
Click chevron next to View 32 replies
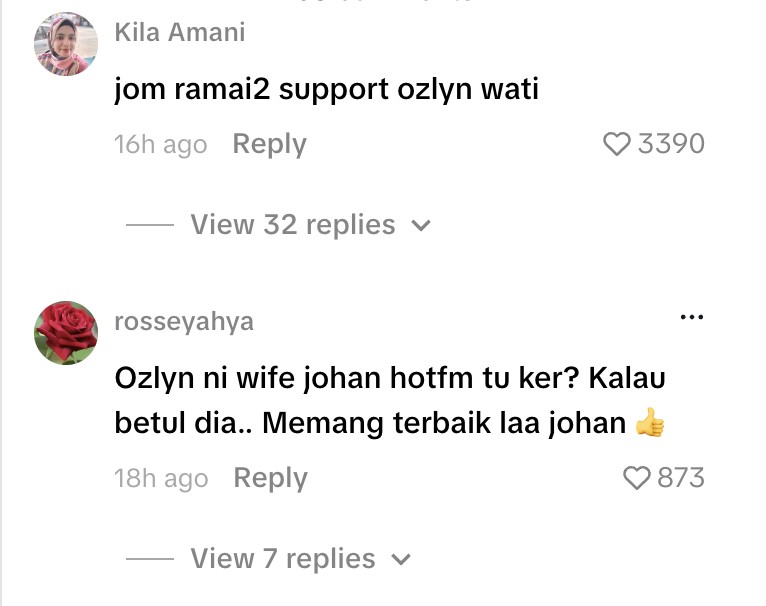click(421, 226)
